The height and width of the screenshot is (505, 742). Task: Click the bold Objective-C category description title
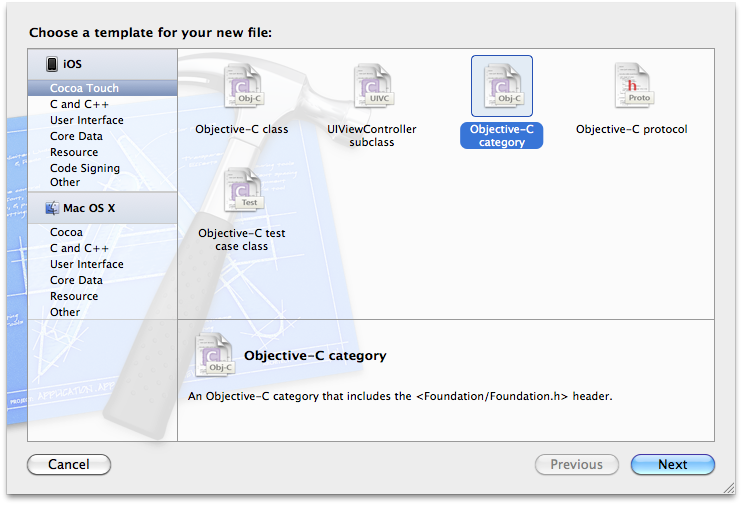click(x=315, y=356)
